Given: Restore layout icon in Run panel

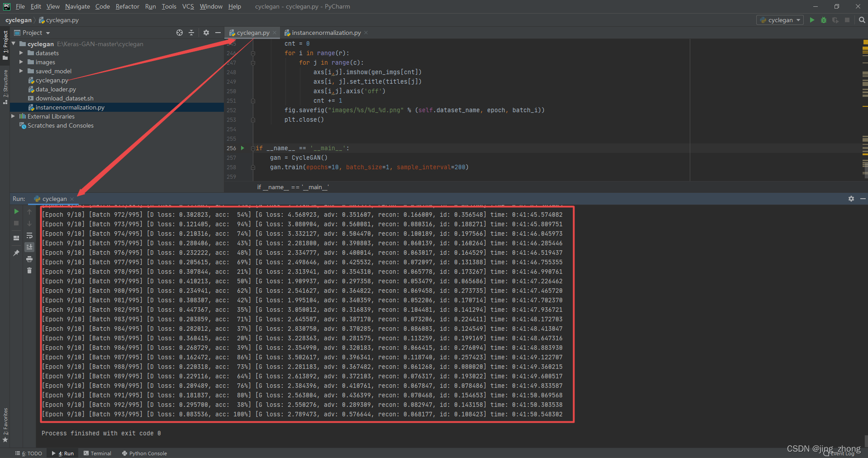Looking at the screenshot, I should (x=16, y=238).
